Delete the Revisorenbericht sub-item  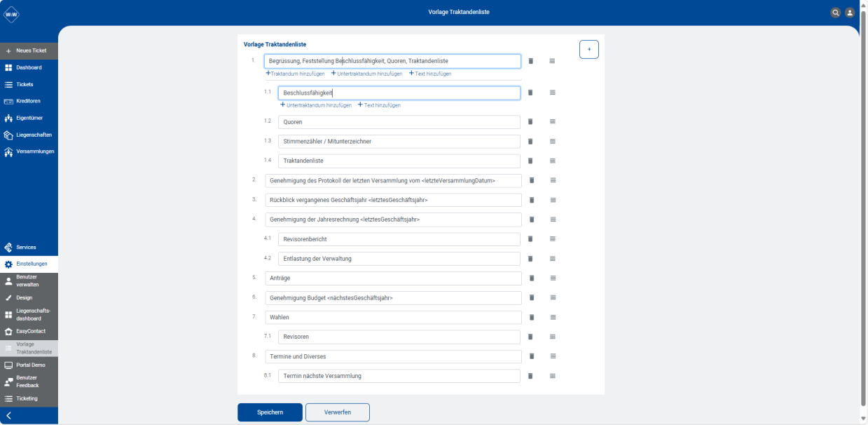coord(530,239)
